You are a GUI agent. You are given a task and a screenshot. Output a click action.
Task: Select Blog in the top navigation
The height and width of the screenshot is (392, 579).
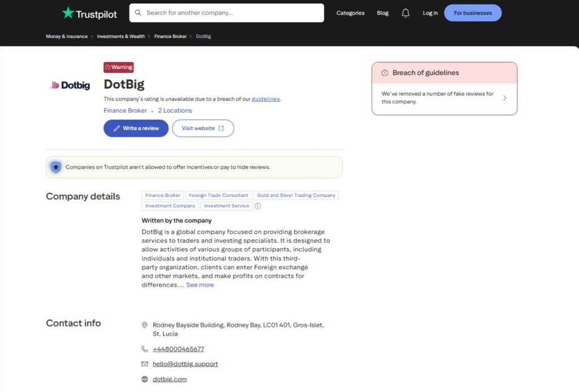pos(383,12)
